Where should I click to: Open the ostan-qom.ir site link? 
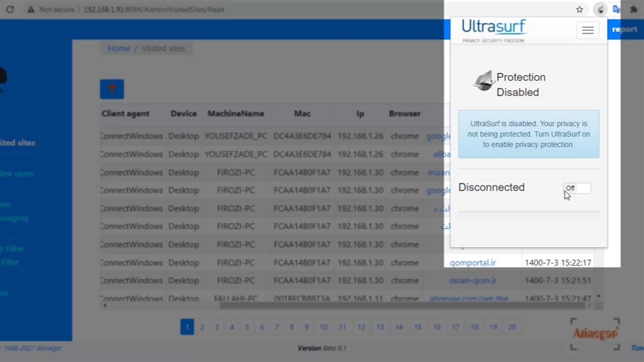(x=472, y=281)
